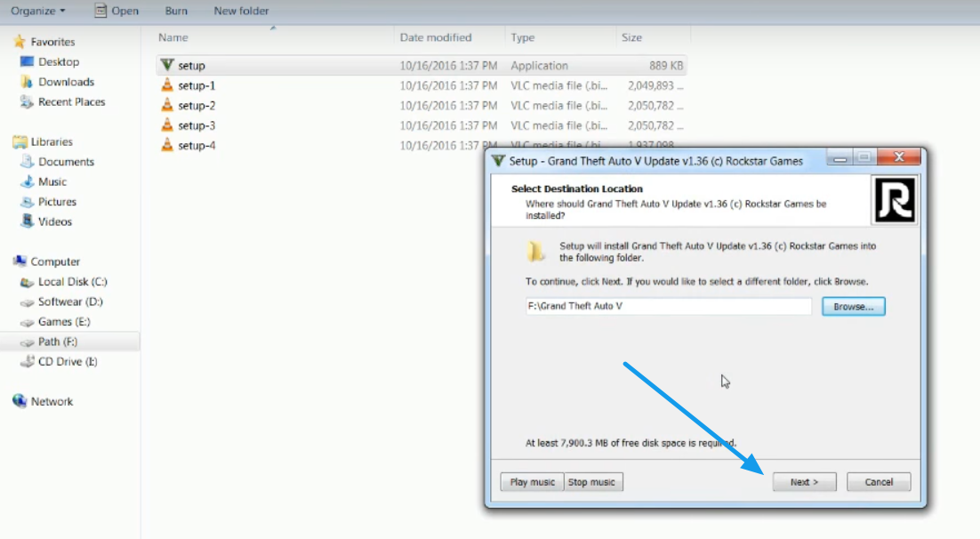Open Downloads in the Favorites list
980x539 pixels.
(66, 82)
